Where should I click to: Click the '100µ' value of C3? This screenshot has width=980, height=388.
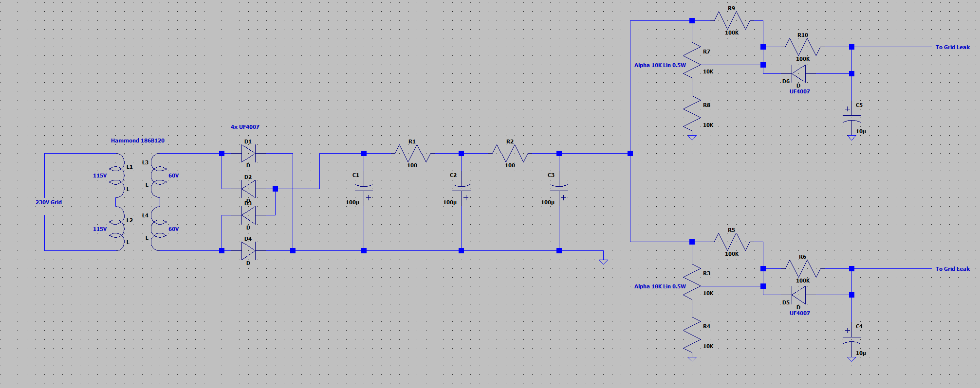coord(548,202)
